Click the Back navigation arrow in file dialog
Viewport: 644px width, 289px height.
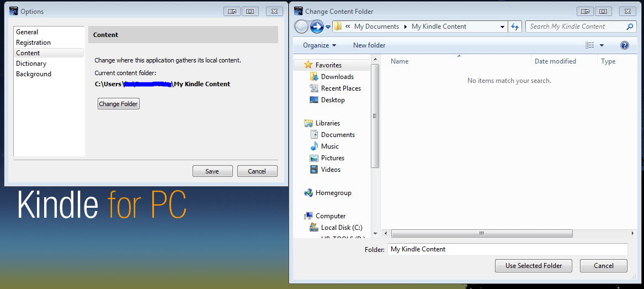pos(302,27)
